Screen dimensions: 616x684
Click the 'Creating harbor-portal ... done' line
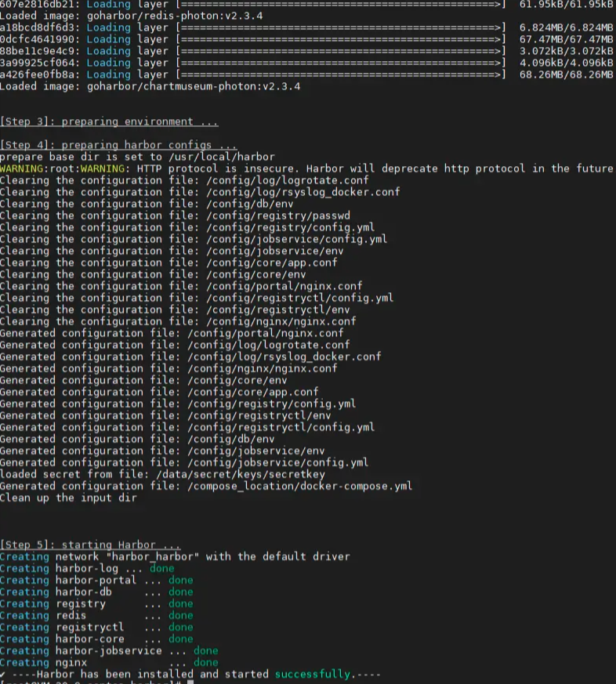click(96, 581)
